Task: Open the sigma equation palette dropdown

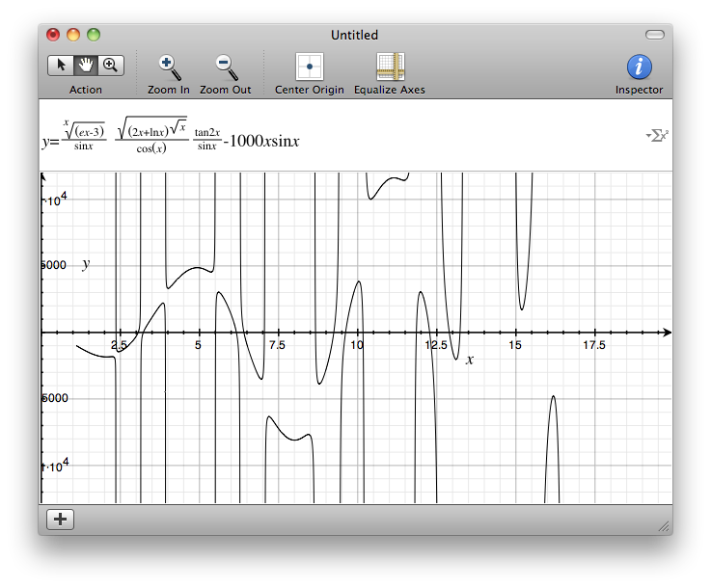Action: click(x=658, y=135)
